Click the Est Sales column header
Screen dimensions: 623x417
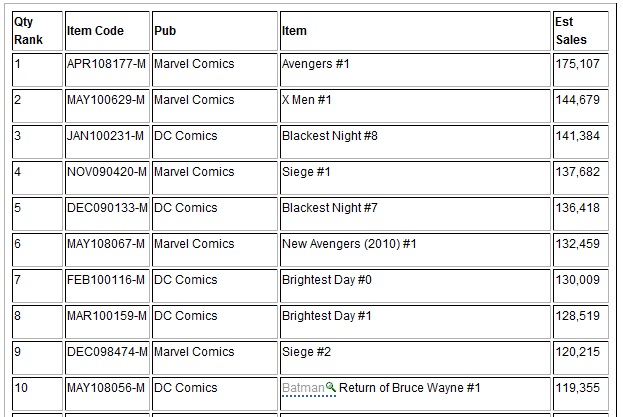coord(581,31)
